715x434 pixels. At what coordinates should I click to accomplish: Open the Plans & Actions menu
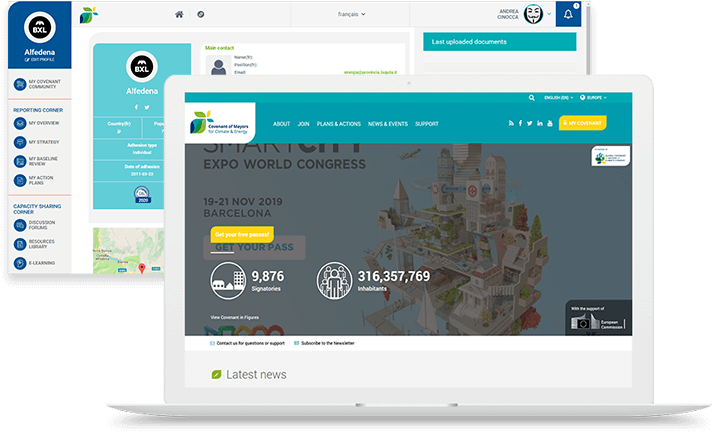tap(338, 124)
